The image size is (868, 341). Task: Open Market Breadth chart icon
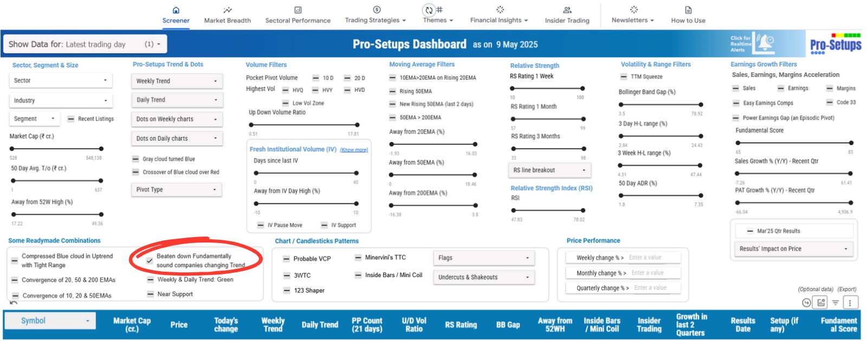click(x=228, y=10)
